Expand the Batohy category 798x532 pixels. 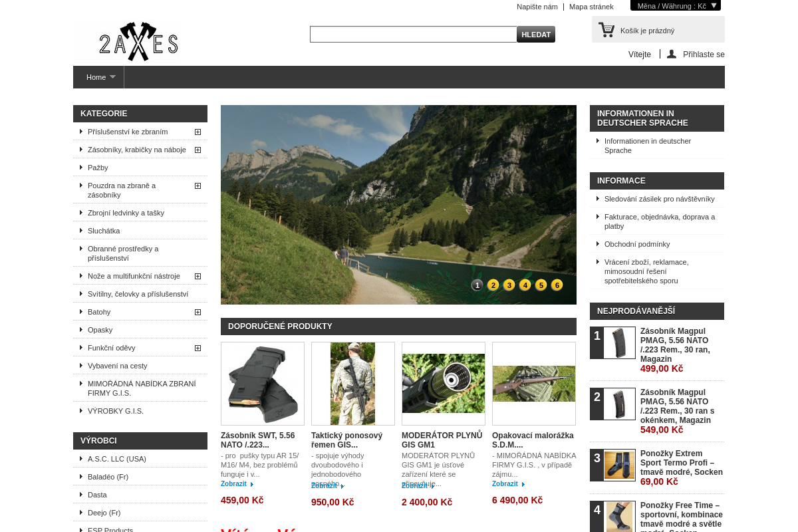[198, 312]
